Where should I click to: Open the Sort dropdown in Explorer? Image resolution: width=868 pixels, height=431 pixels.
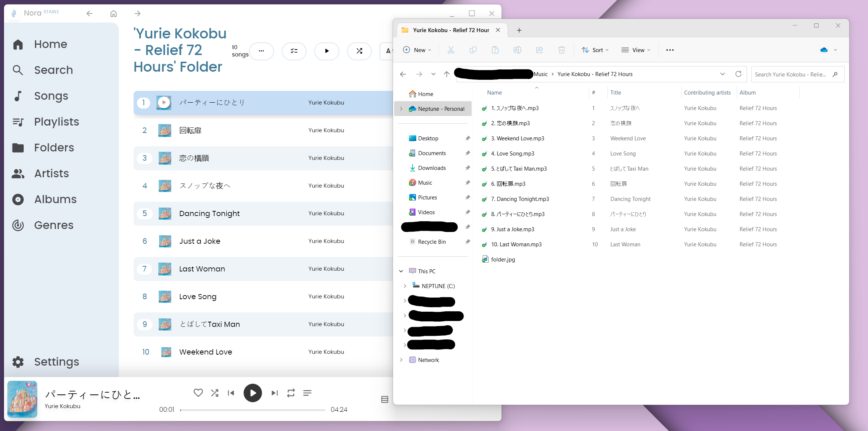pyautogui.click(x=595, y=50)
